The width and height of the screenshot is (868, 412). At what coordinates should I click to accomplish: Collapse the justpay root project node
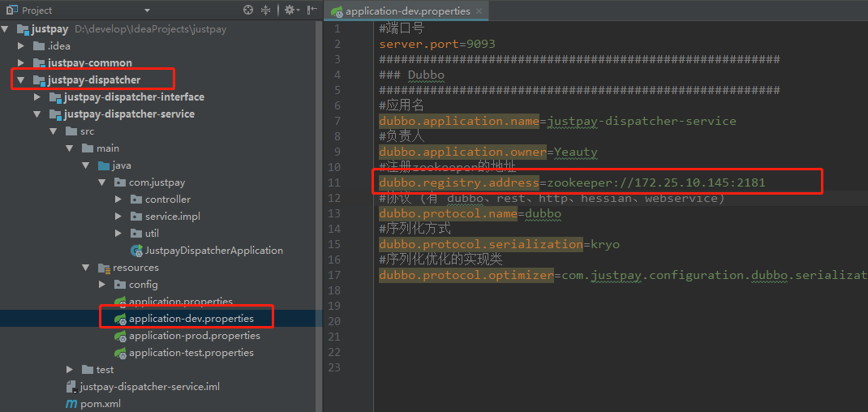pyautogui.click(x=6, y=29)
